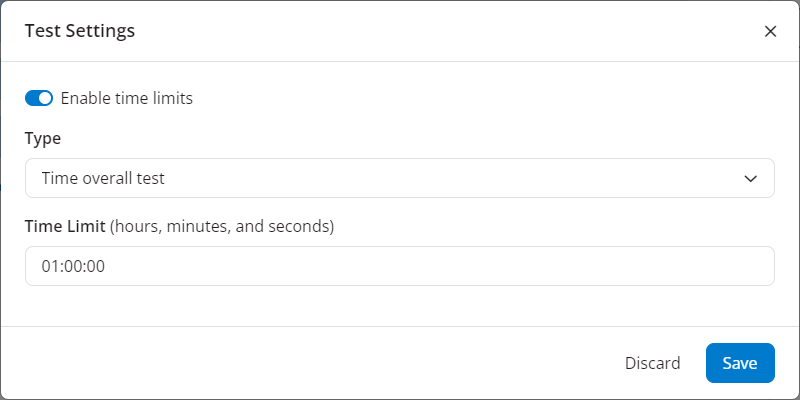
Task: Click the 'Type' field label
Action: tap(43, 138)
